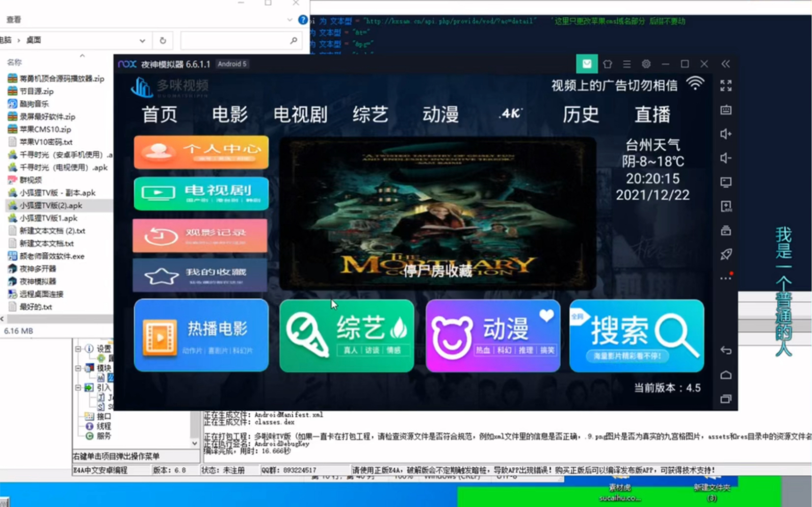Open File Explorer help question-mark icon

(303, 20)
